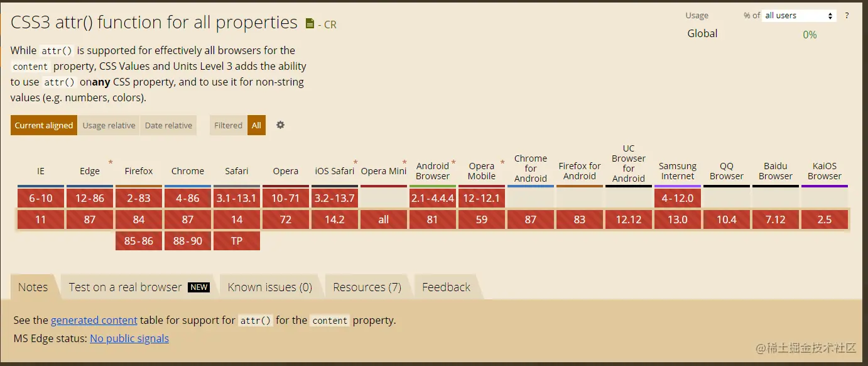Click the CR spec document icon
Viewport: 868px width, 366px height.
310,24
